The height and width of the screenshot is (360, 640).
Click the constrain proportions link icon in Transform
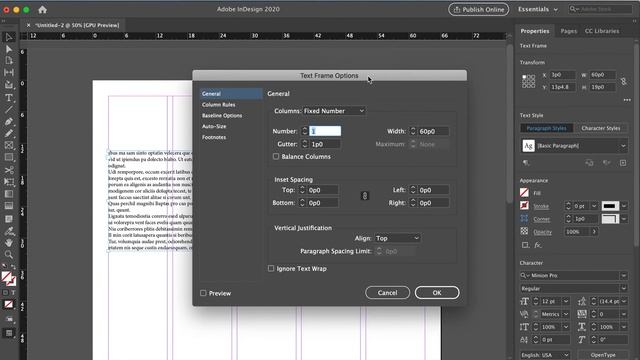pyautogui.click(x=624, y=81)
